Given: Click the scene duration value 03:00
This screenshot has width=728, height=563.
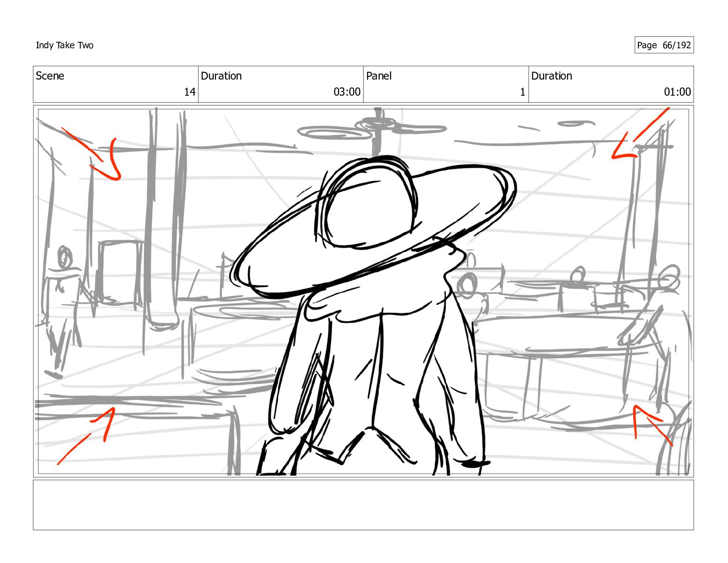Looking at the screenshot, I should (347, 92).
